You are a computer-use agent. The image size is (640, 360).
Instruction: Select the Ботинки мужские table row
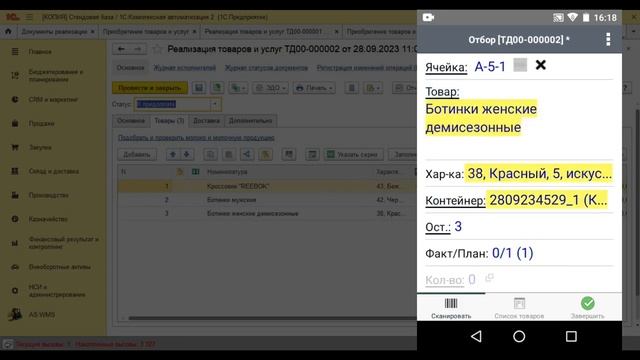click(x=267, y=200)
